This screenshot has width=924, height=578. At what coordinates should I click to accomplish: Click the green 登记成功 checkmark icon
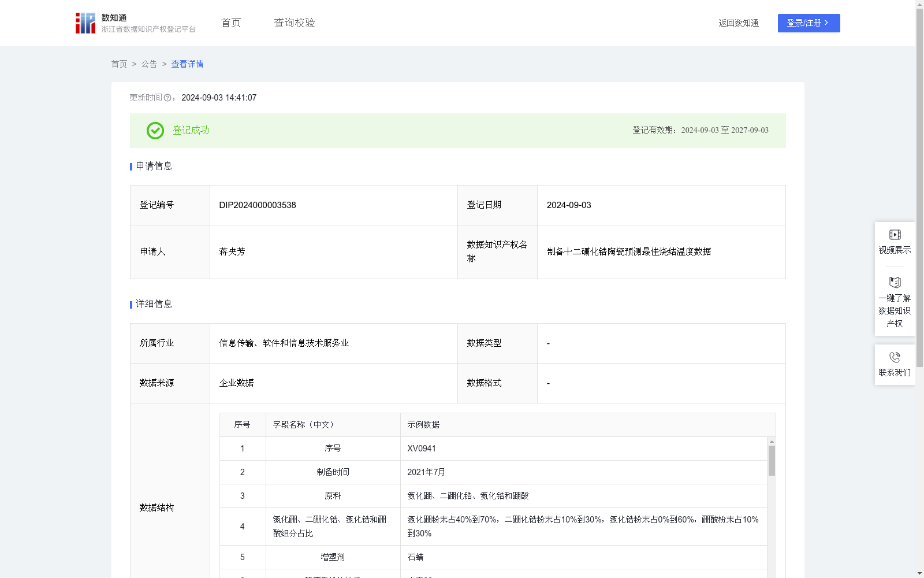(155, 131)
